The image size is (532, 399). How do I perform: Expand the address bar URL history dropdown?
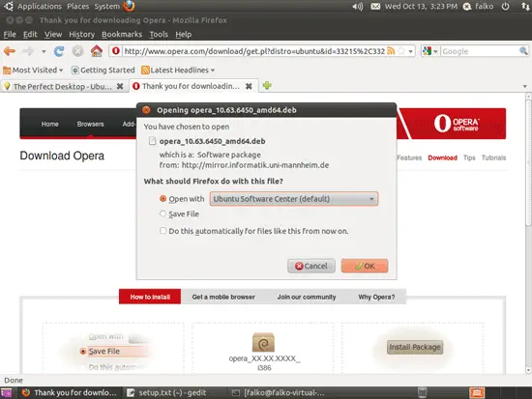[x=410, y=51]
